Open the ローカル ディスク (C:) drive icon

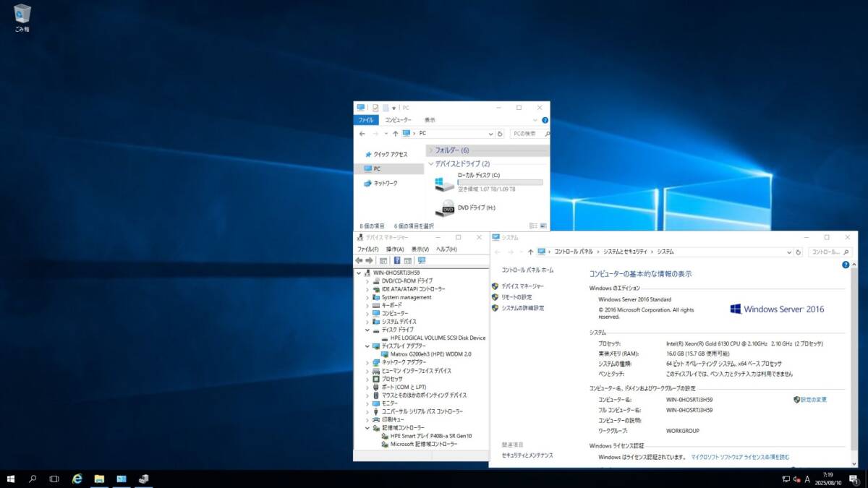click(444, 184)
